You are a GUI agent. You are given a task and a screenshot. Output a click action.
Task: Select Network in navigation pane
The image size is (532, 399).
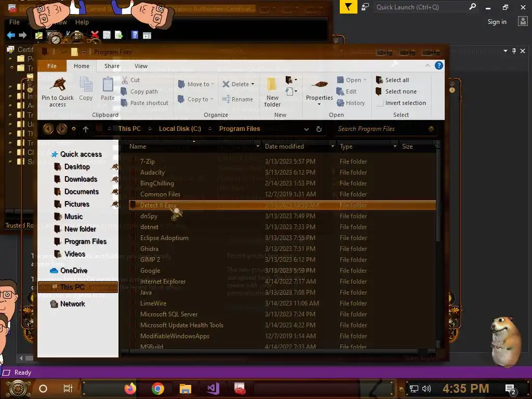pos(68,304)
